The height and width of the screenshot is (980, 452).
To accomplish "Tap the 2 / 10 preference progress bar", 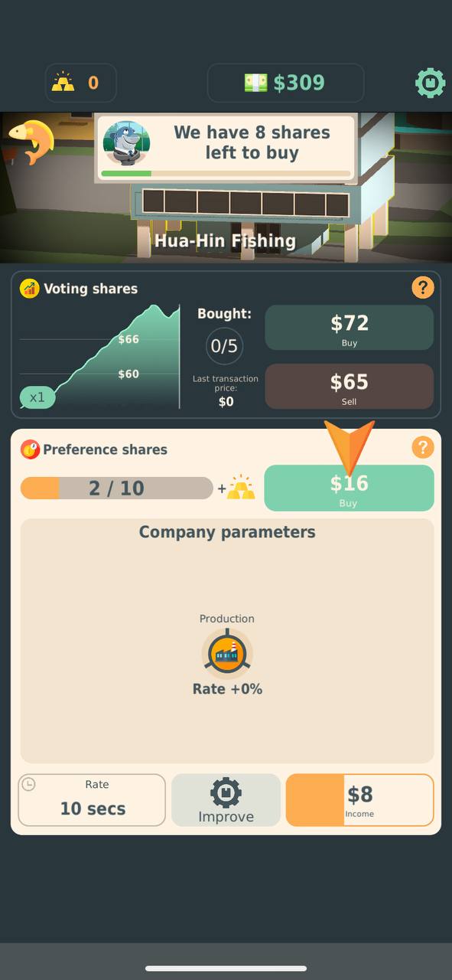I will 116,488.
